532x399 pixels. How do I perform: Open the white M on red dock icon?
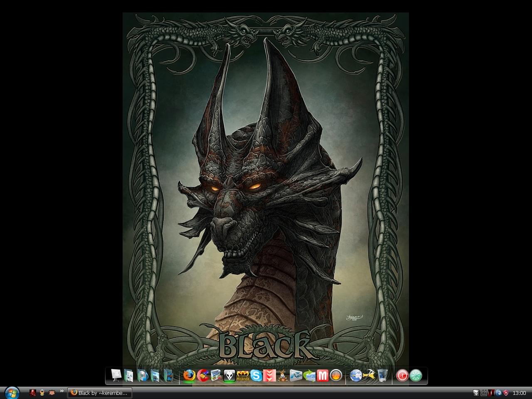(323, 376)
